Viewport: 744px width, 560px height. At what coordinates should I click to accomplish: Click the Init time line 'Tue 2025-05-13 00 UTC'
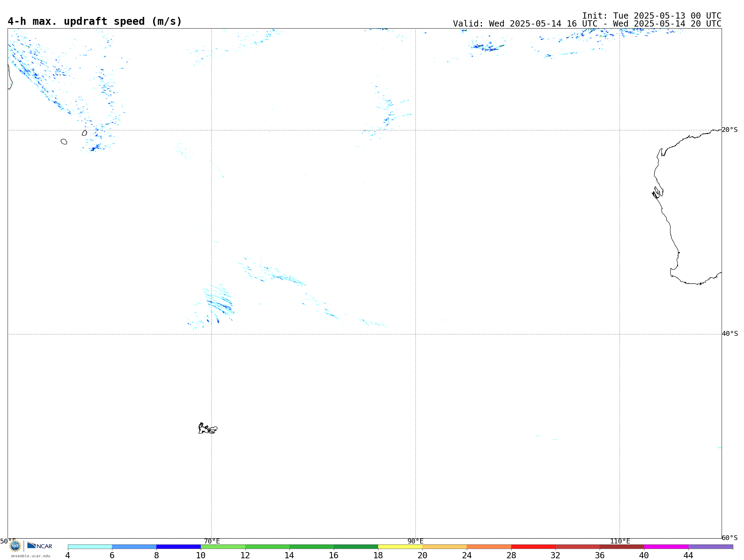(x=652, y=16)
